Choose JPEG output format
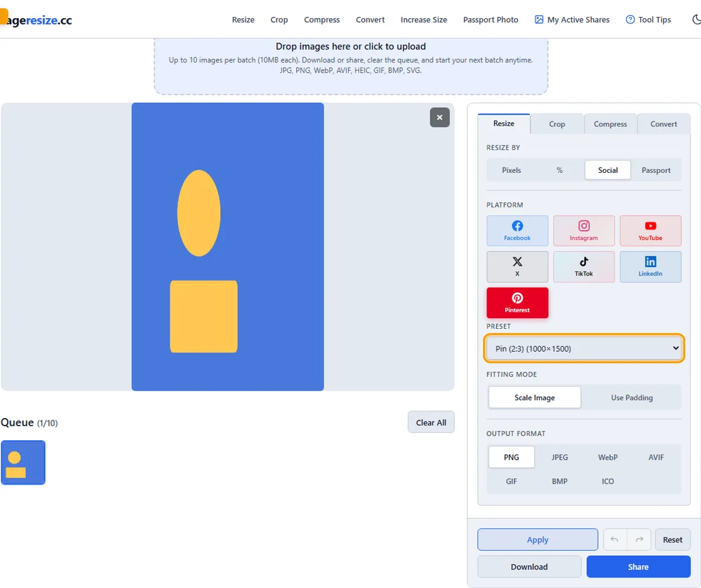Viewport: 701px width, 588px height. [560, 457]
